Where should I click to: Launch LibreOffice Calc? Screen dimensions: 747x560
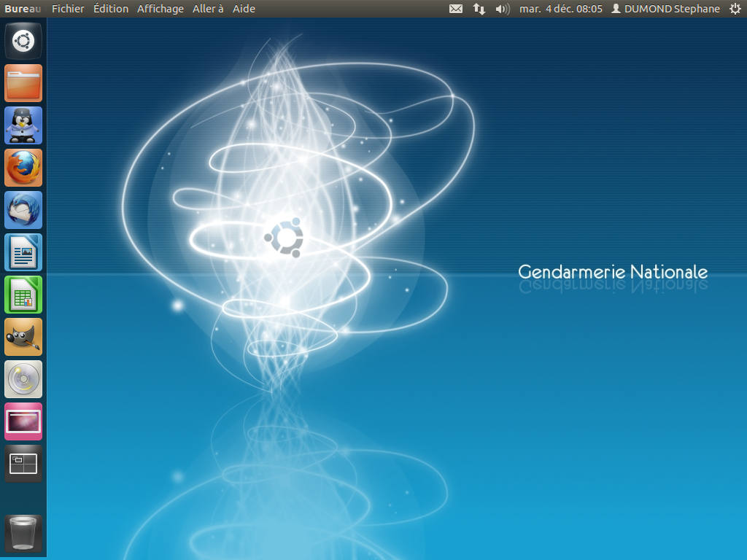coord(23,295)
